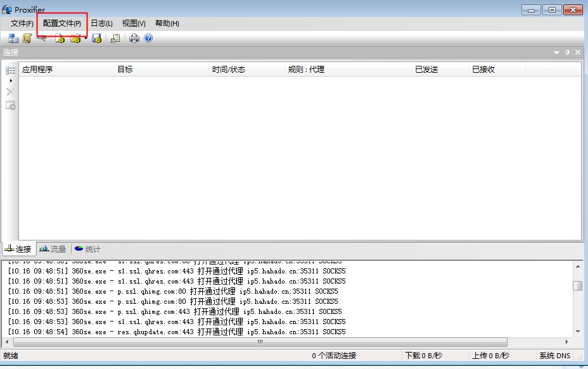Switch to the 流量 traffic tab
588x369 pixels.
point(53,249)
